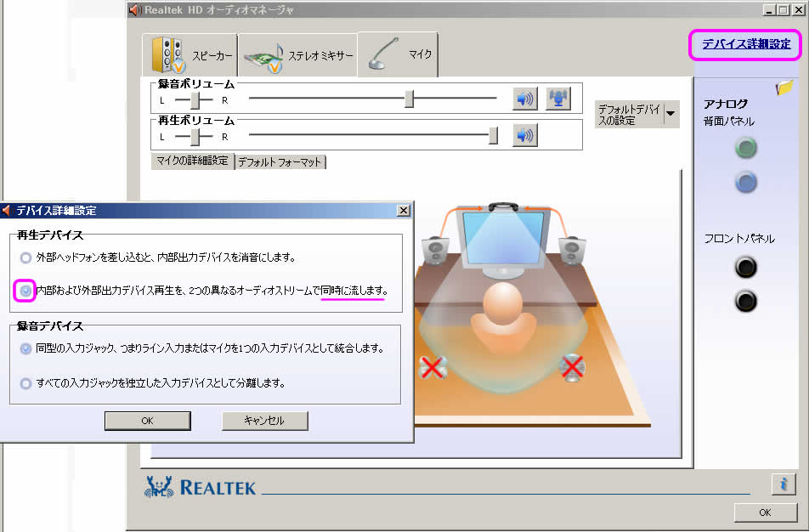The height and width of the screenshot is (532, 809).
Task: Click the lower front panel black jack
Action: click(745, 302)
